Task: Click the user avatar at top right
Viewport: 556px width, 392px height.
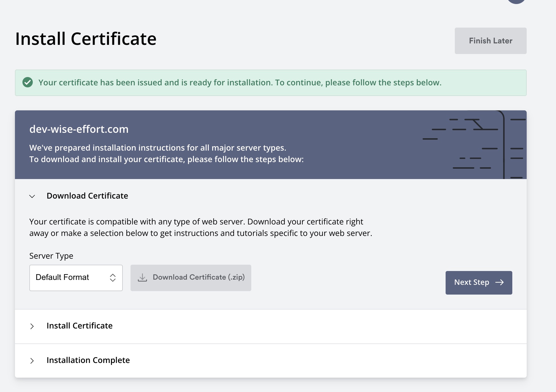Action: tap(516, 1)
